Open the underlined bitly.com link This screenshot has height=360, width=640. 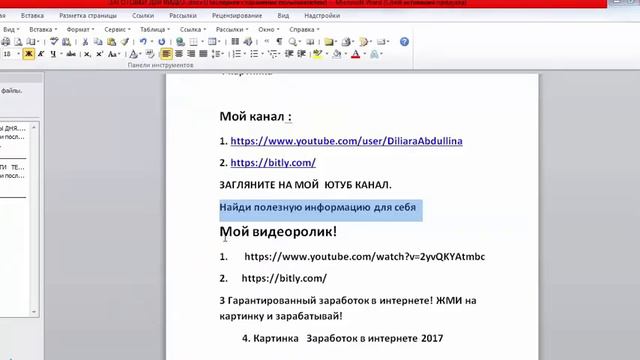(273, 162)
